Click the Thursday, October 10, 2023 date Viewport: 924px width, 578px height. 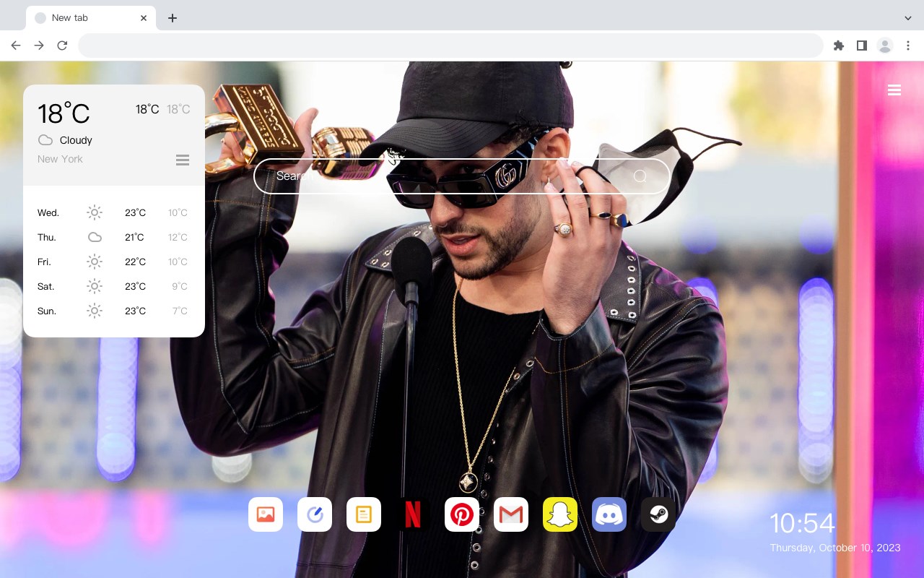(835, 548)
